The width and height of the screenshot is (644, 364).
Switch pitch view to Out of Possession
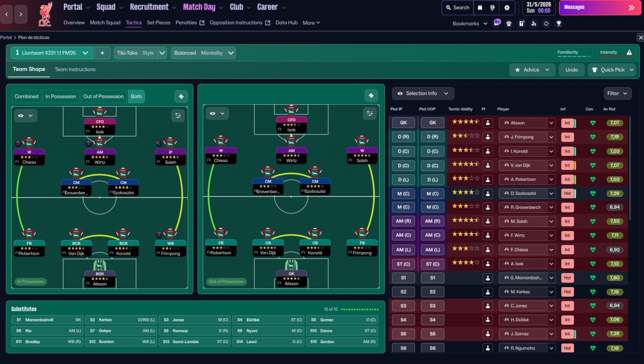[x=103, y=97]
